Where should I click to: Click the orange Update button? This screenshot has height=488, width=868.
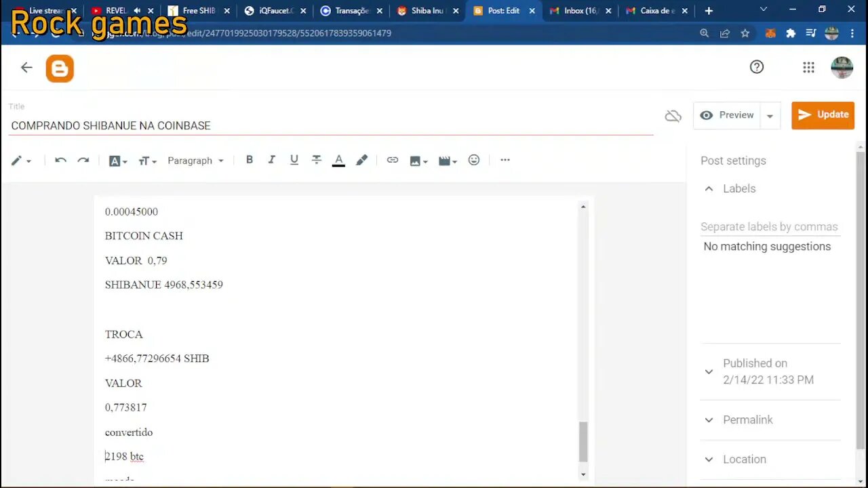pos(823,115)
